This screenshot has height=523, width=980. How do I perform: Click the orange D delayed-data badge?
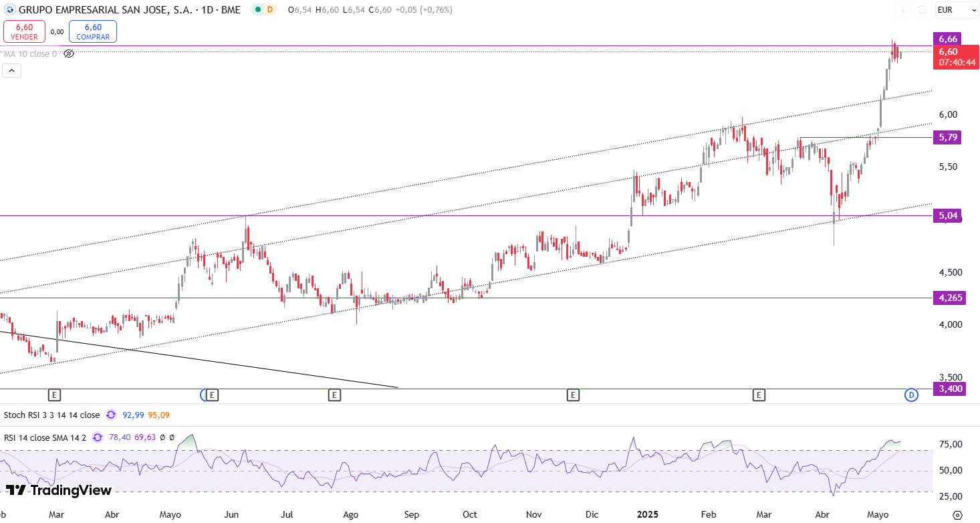coord(270,10)
